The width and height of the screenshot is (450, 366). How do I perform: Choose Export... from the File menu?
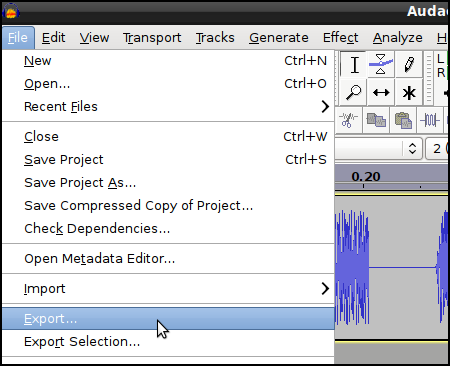pyautogui.click(x=168, y=319)
